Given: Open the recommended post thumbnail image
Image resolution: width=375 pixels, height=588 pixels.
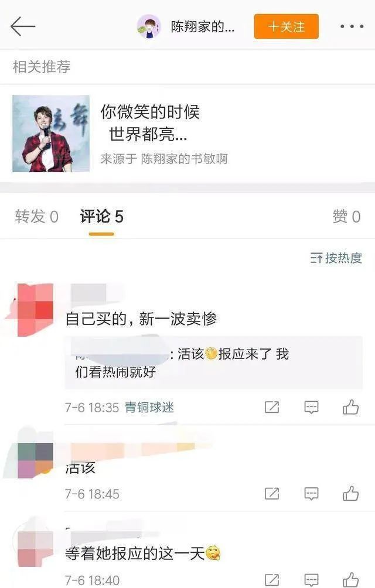Looking at the screenshot, I should pyautogui.click(x=51, y=134).
